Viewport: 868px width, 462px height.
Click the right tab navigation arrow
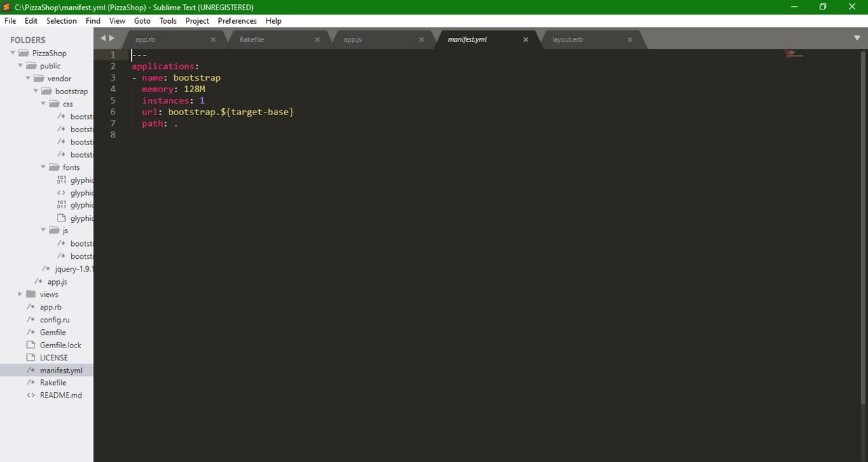(x=112, y=39)
